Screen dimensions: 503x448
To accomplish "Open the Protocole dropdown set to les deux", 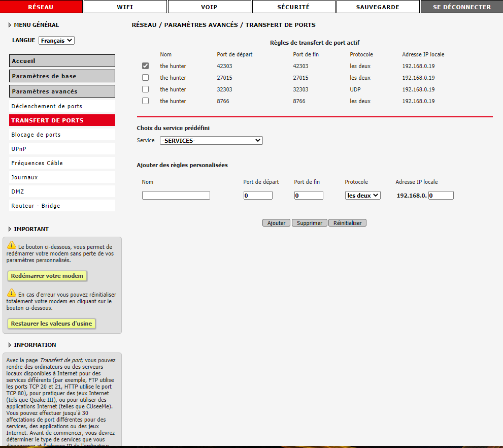I will point(362,196).
